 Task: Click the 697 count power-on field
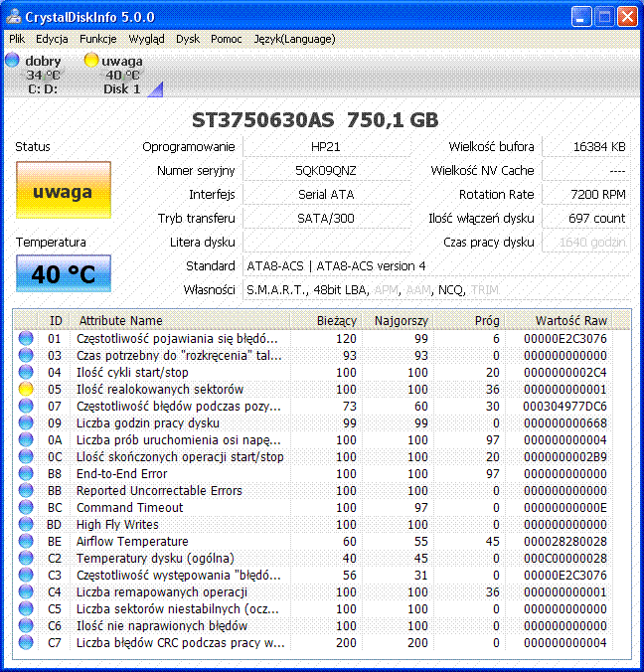pyautogui.click(x=585, y=218)
